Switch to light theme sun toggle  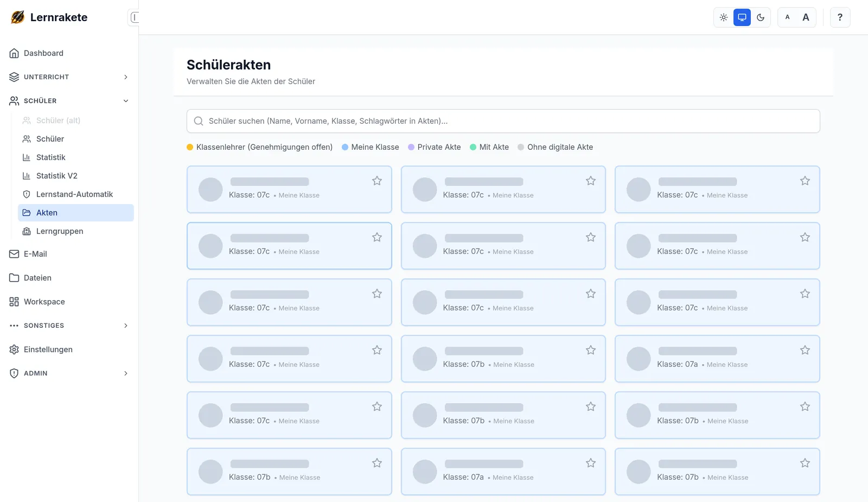[x=724, y=17]
